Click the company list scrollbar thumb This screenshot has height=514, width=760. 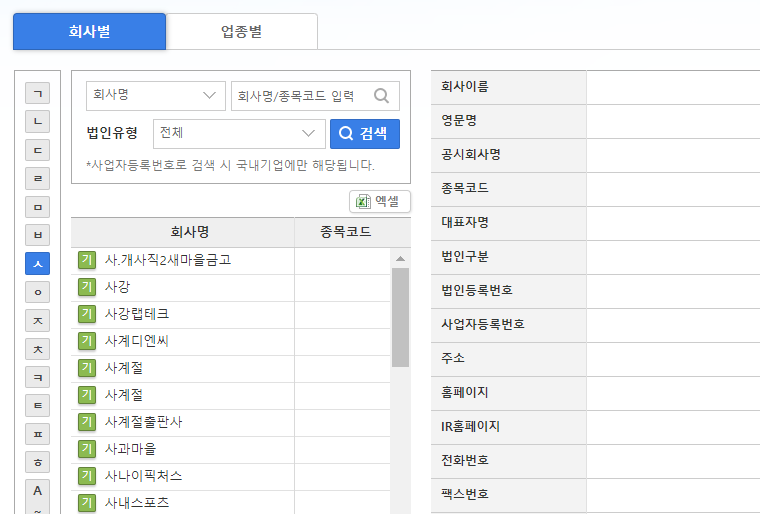coord(400,318)
